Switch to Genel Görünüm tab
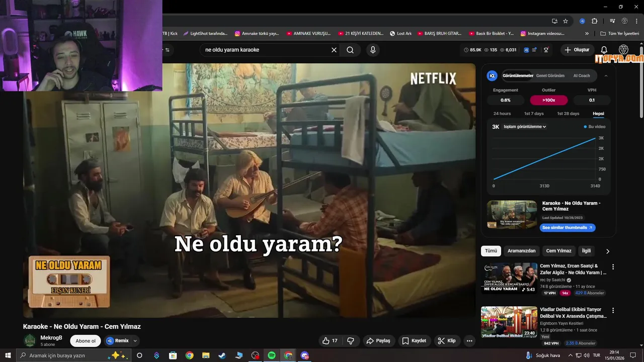 [550, 76]
